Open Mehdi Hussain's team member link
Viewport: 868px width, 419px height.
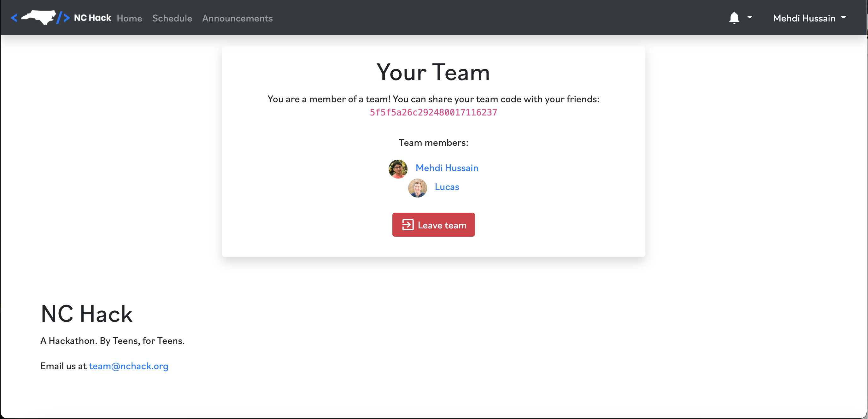(447, 168)
